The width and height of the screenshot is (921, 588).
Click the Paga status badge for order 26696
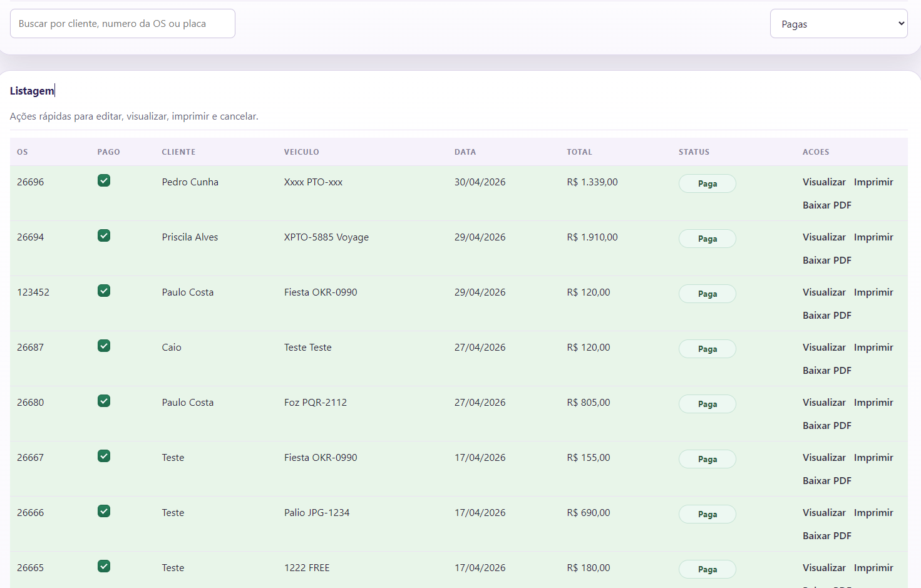707,183
